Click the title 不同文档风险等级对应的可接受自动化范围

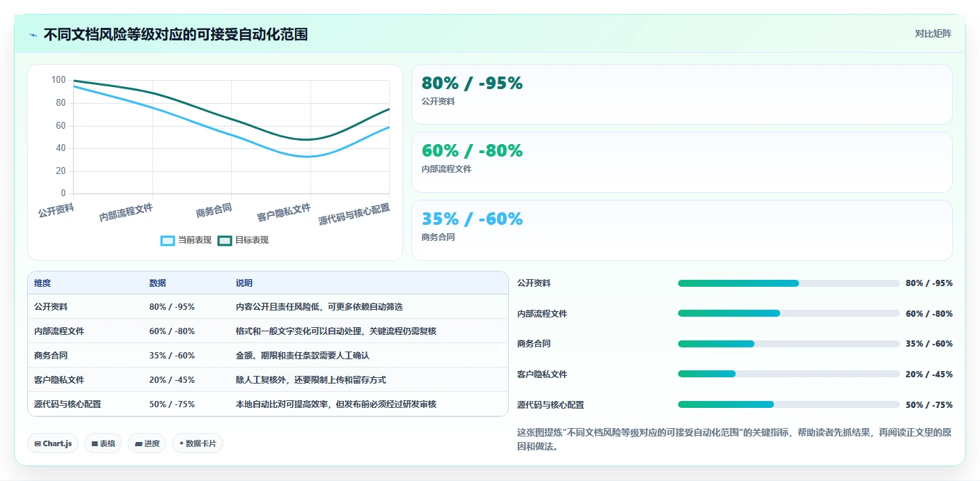[x=175, y=34]
